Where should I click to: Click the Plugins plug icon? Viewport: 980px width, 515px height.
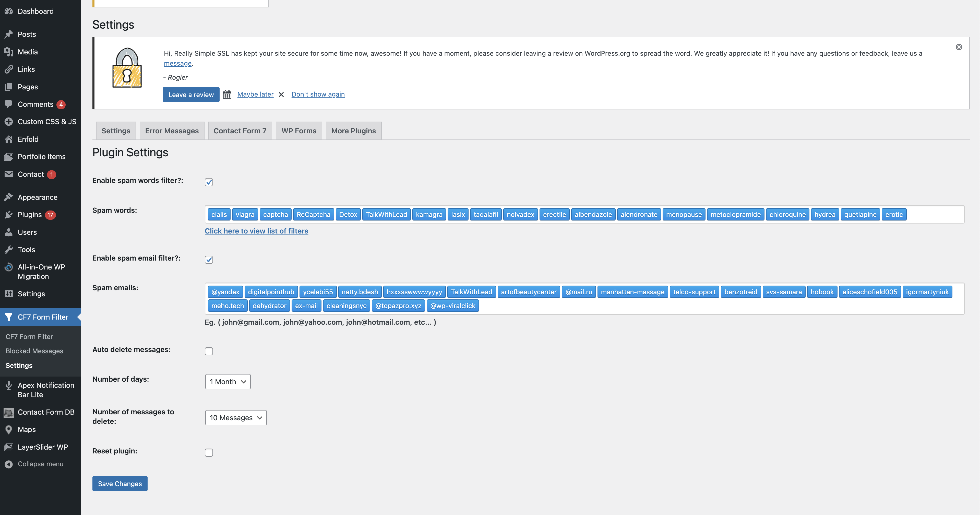pos(9,215)
